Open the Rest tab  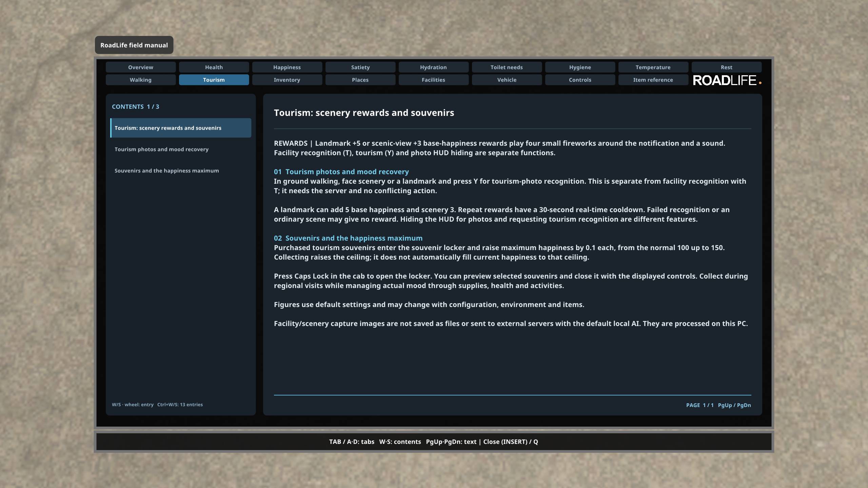coord(727,67)
